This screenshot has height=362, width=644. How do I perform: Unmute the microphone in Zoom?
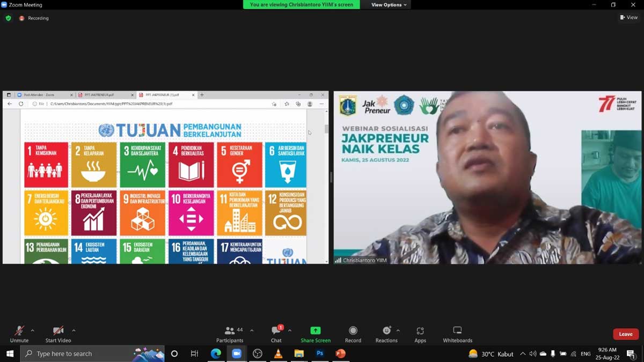(x=19, y=331)
